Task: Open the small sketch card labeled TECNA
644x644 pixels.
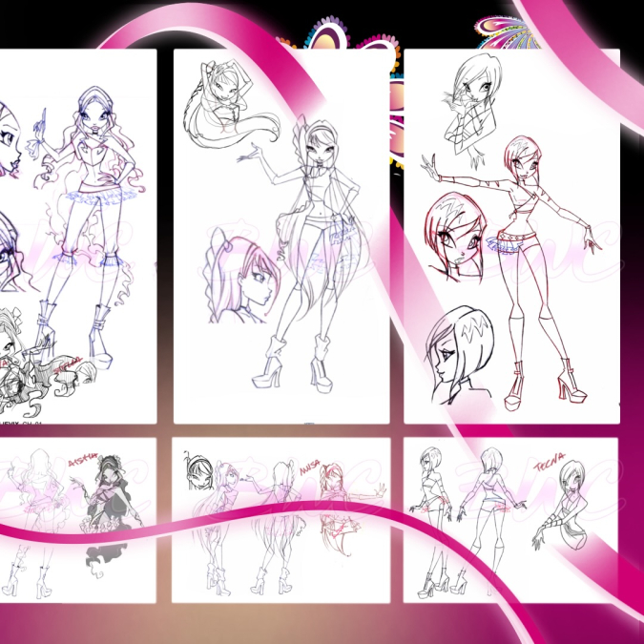Action: point(510,520)
